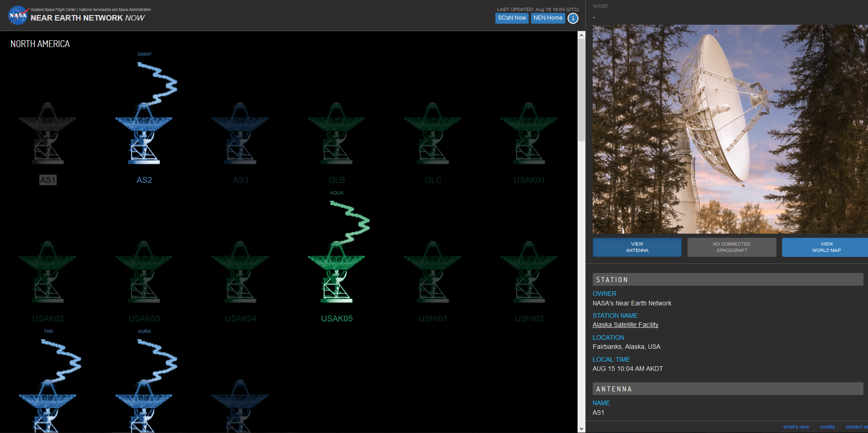
Task: Select the AS1 antenna dish
Action: point(48,133)
